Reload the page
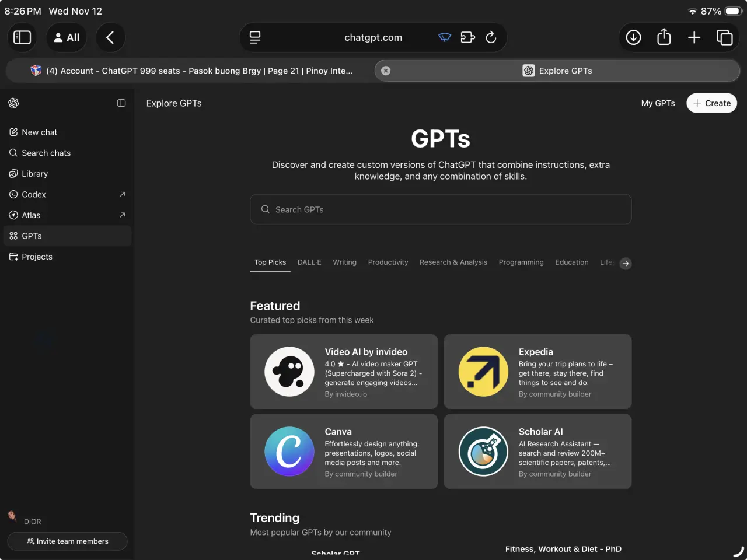The height and width of the screenshot is (560, 747). 491,37
